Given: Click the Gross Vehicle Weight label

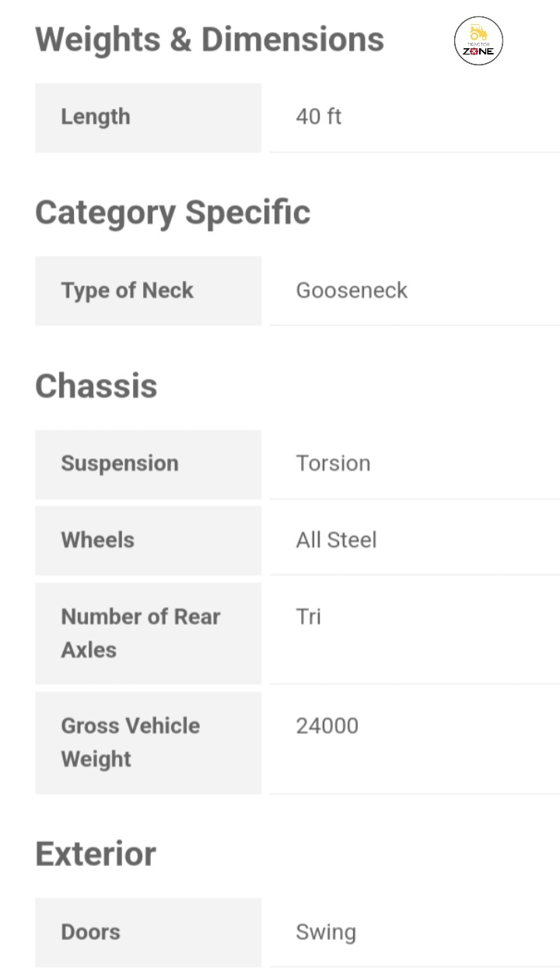Looking at the screenshot, I should pos(131,742).
